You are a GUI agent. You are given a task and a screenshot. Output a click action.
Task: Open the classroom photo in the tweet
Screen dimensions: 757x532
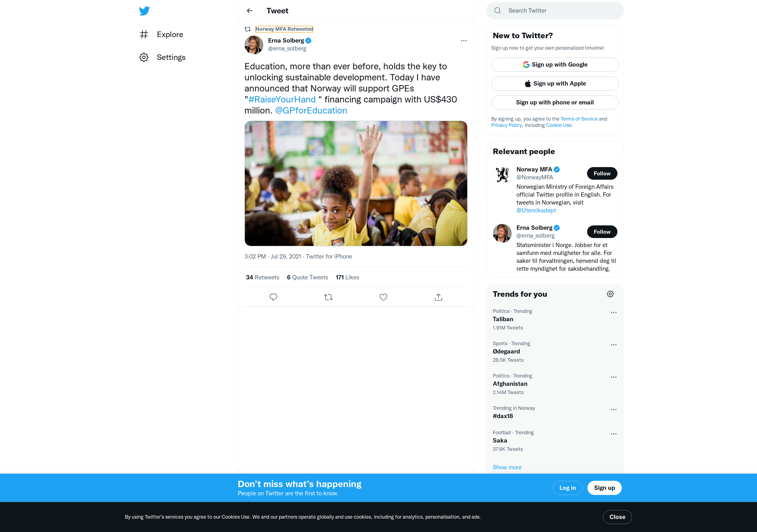pyautogui.click(x=356, y=183)
